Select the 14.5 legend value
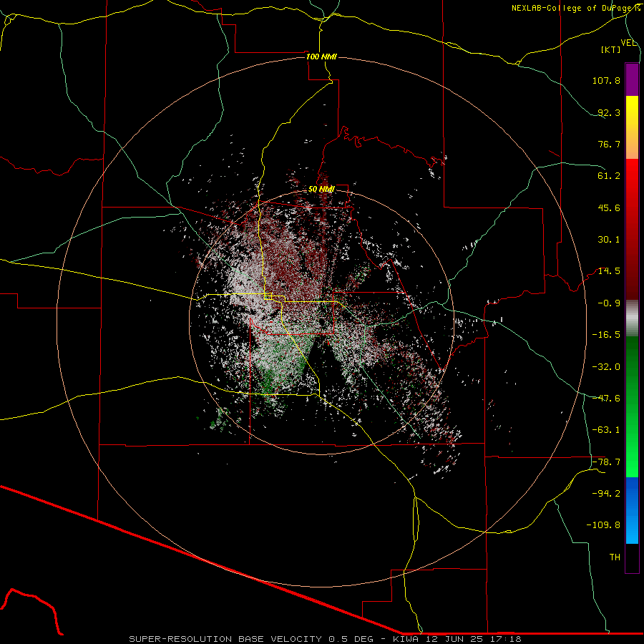 click(x=609, y=271)
